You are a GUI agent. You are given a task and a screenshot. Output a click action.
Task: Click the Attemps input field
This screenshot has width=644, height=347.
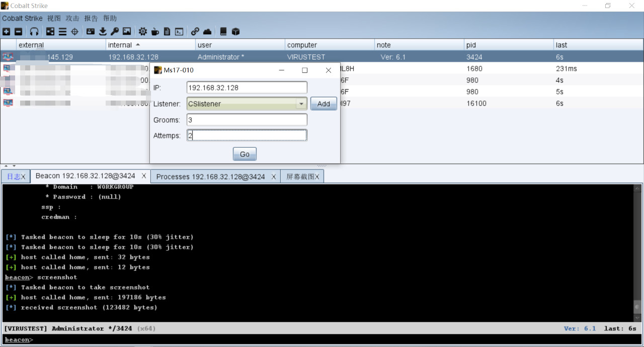(x=247, y=135)
